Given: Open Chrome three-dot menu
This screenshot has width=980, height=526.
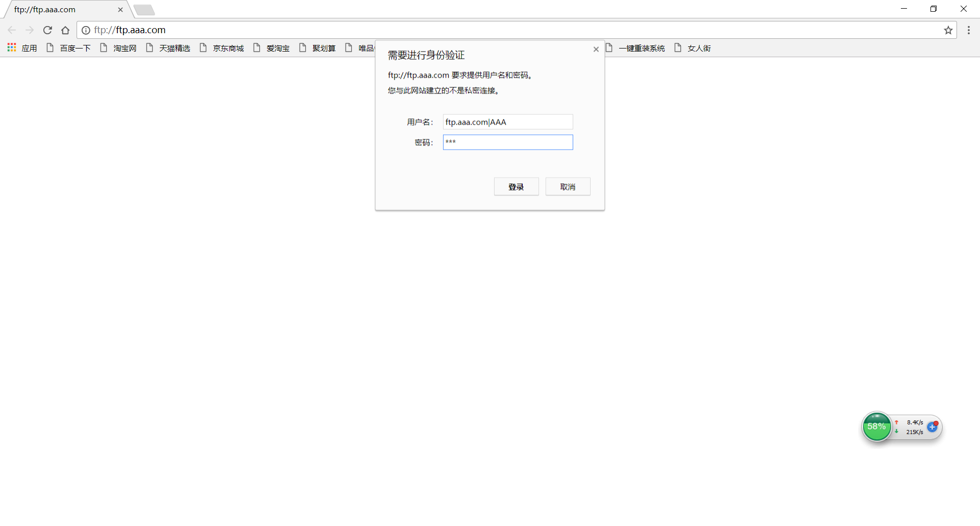Looking at the screenshot, I should tap(968, 30).
